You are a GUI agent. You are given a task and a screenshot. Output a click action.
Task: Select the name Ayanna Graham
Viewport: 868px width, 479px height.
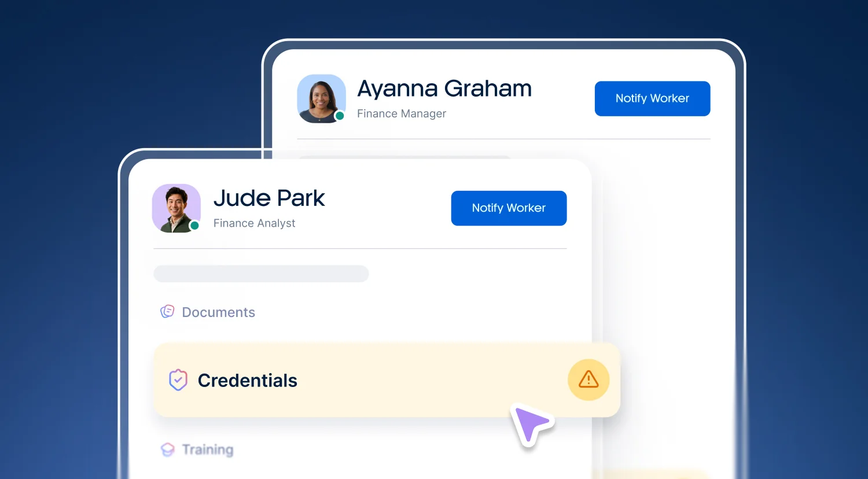point(444,89)
